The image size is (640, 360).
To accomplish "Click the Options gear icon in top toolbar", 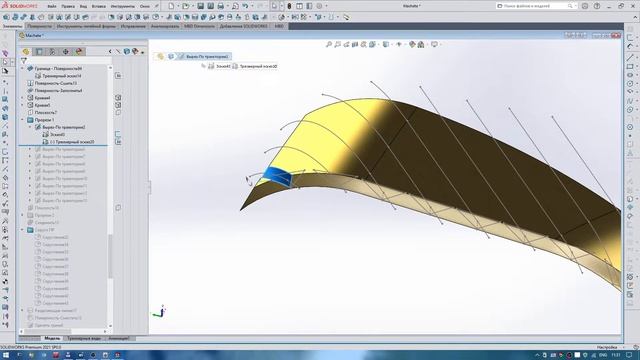I will click(x=319, y=6).
